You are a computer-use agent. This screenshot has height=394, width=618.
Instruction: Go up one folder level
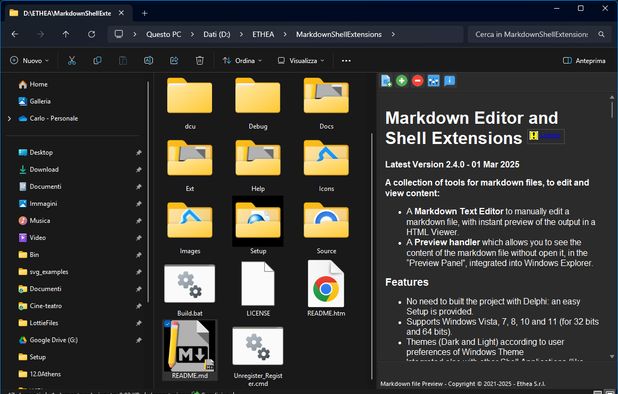click(66, 34)
